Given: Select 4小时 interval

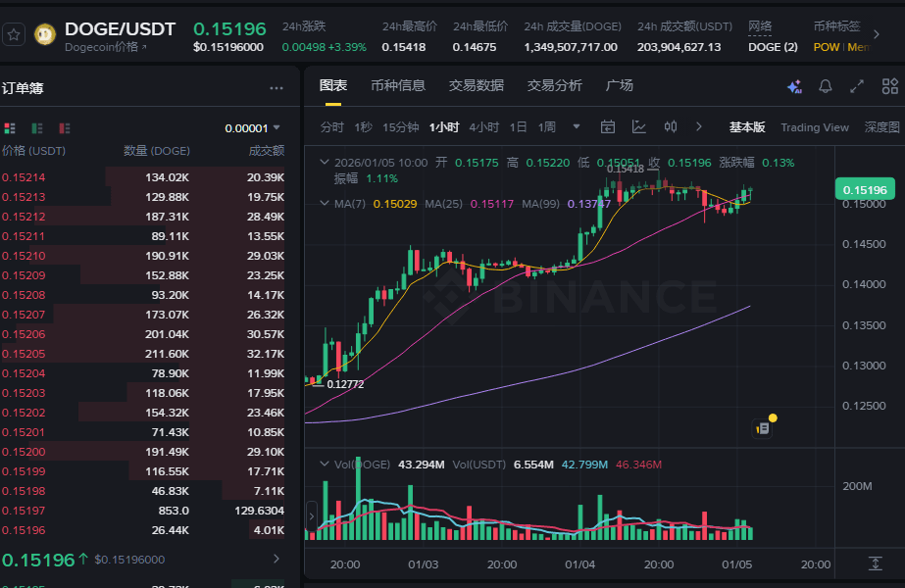Looking at the screenshot, I should tap(483, 127).
